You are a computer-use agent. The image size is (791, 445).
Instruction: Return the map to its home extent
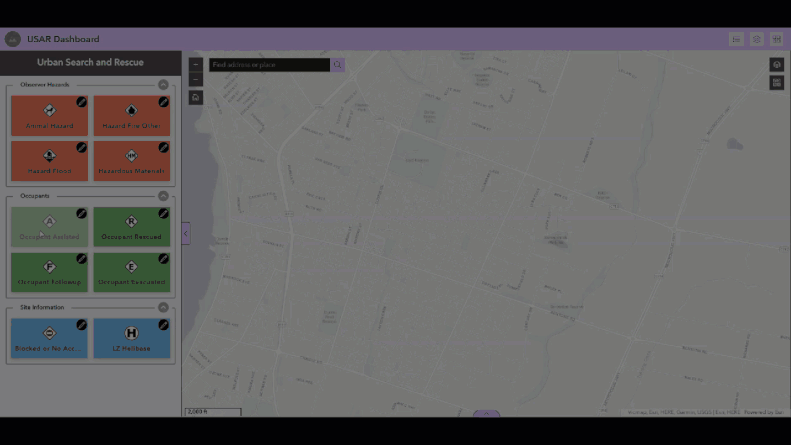click(196, 97)
